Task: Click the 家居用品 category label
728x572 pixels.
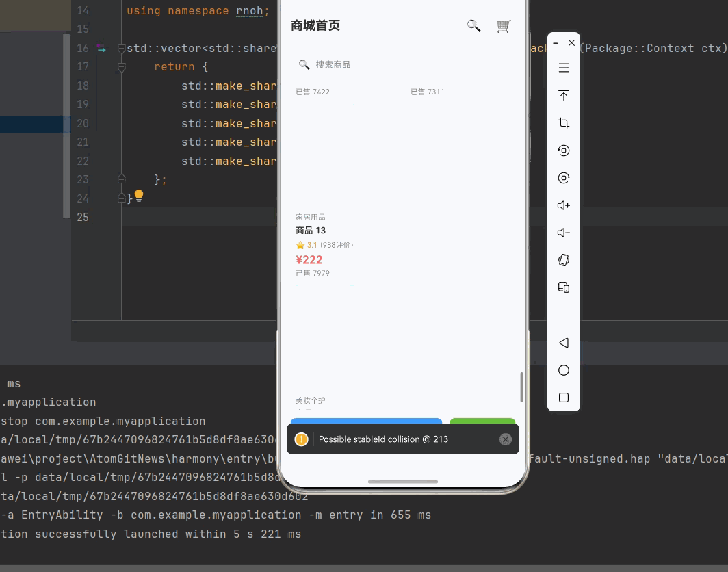Action: coord(310,217)
